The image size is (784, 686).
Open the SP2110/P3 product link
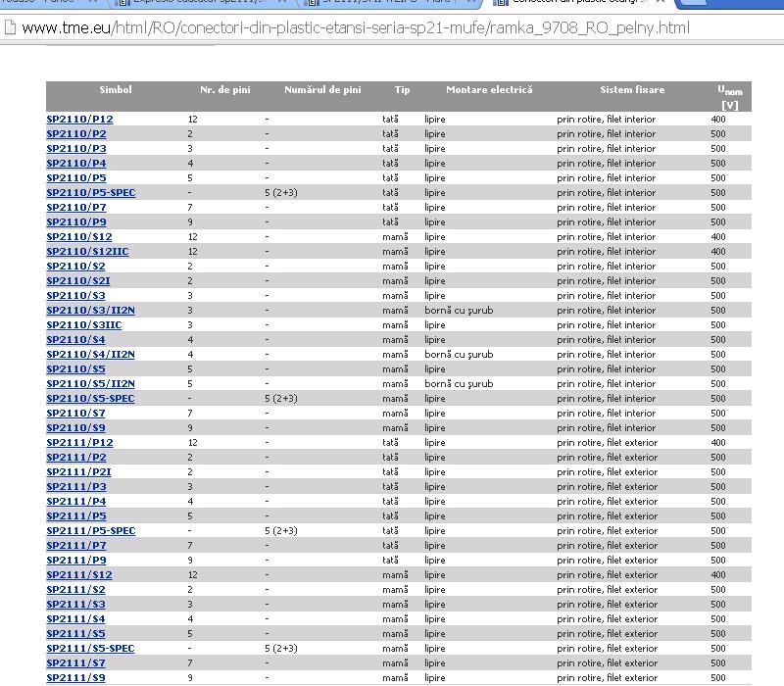click(76, 149)
